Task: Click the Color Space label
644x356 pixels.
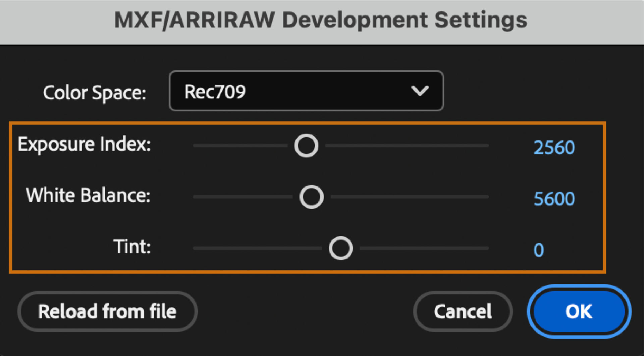Action: coord(95,92)
